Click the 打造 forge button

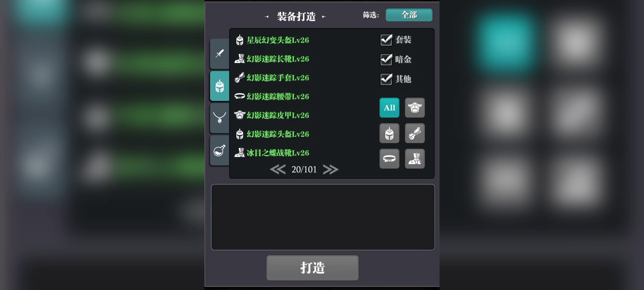[x=312, y=268]
